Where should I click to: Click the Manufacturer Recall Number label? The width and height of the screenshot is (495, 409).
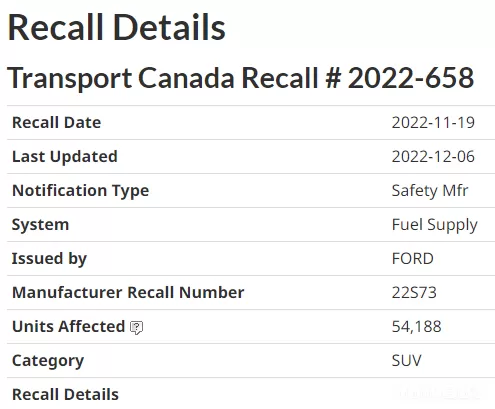pyautogui.click(x=128, y=292)
